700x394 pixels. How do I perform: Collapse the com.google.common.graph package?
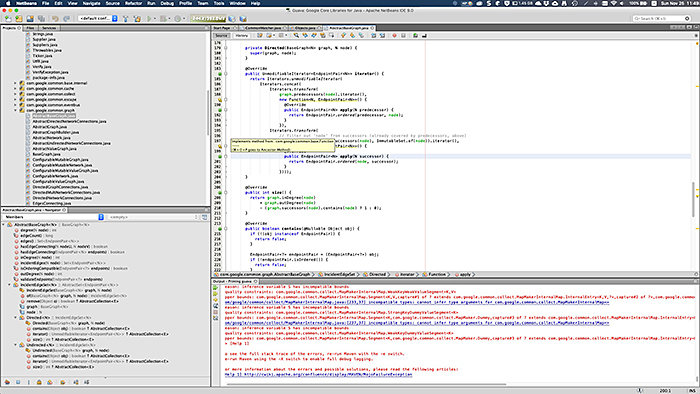(x=15, y=110)
